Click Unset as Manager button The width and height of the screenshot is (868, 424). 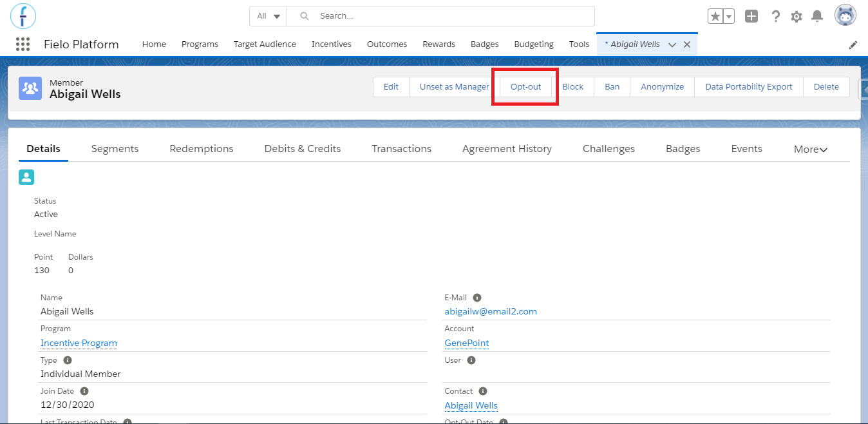(455, 87)
